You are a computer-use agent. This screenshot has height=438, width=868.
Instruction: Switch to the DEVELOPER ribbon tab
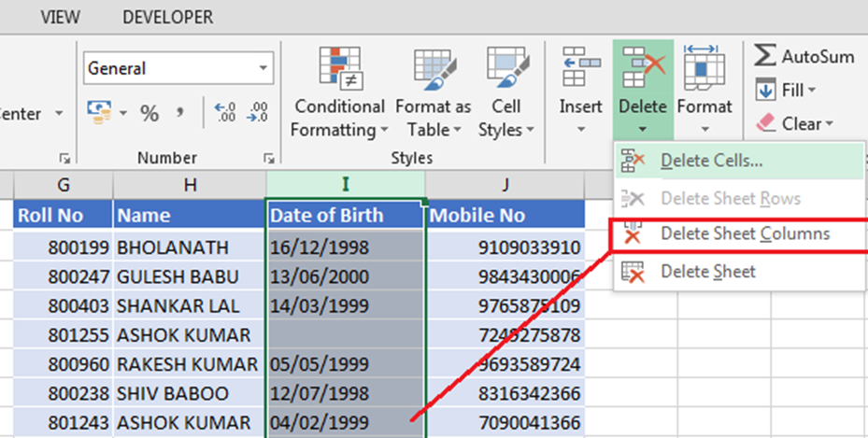(167, 18)
